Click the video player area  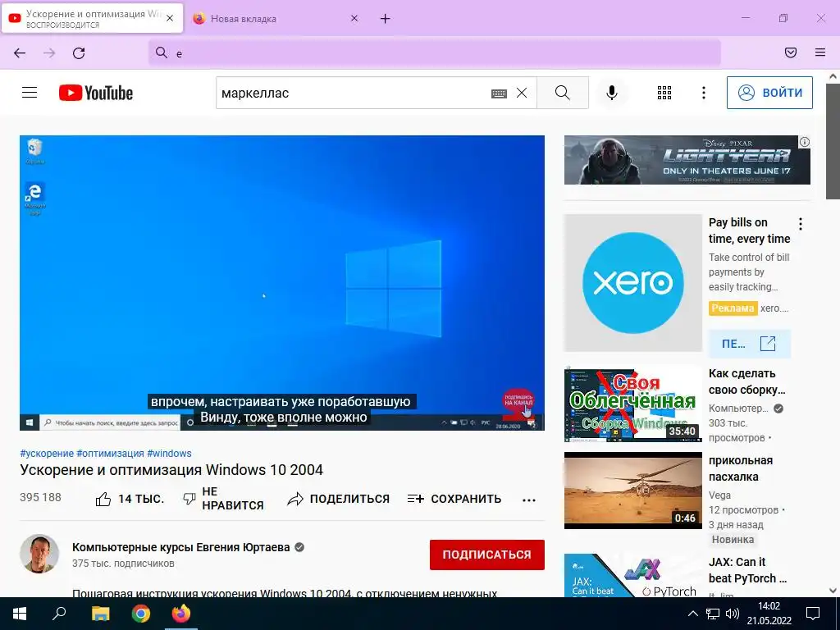tap(282, 283)
